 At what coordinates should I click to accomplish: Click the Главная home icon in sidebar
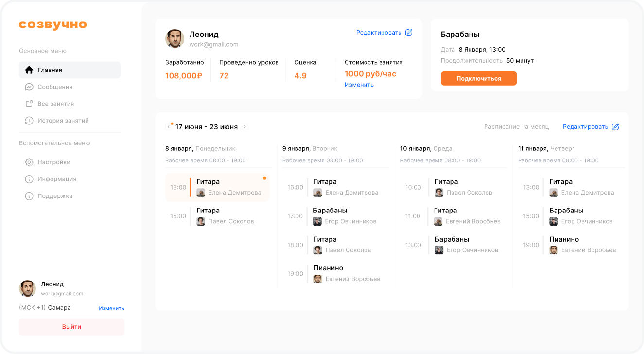29,70
